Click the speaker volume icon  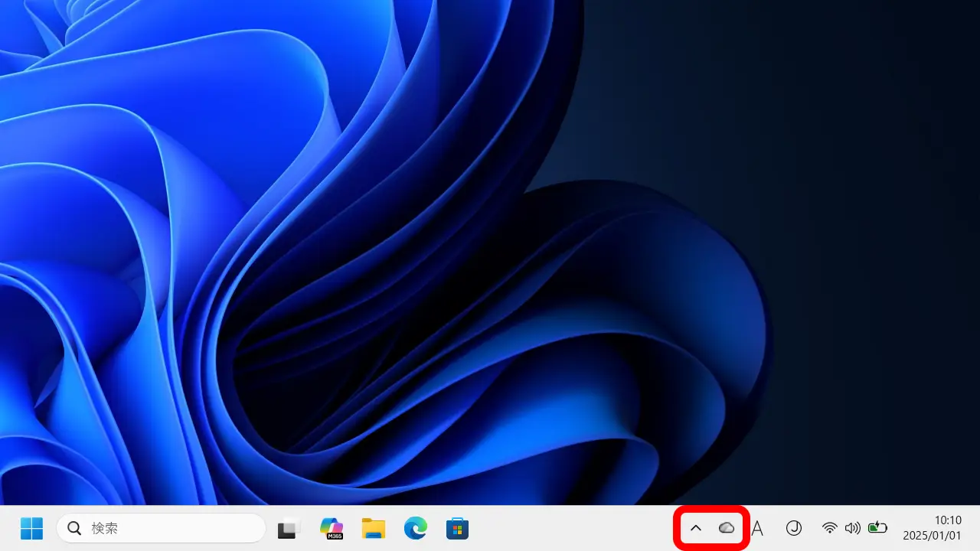852,528
